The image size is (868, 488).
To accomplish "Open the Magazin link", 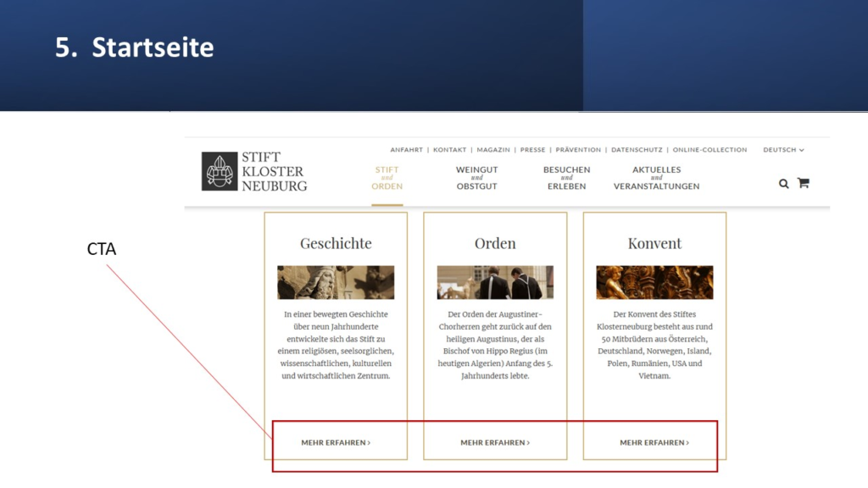I will tap(493, 150).
